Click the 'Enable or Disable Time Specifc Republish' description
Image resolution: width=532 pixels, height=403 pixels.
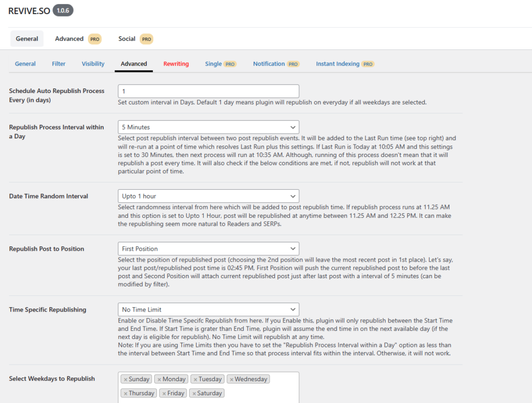(x=285, y=329)
